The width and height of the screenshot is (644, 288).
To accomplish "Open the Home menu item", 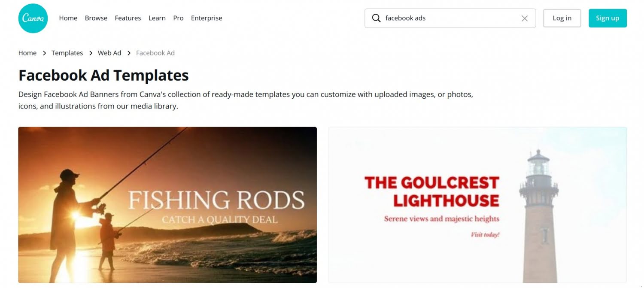I will click(x=68, y=18).
